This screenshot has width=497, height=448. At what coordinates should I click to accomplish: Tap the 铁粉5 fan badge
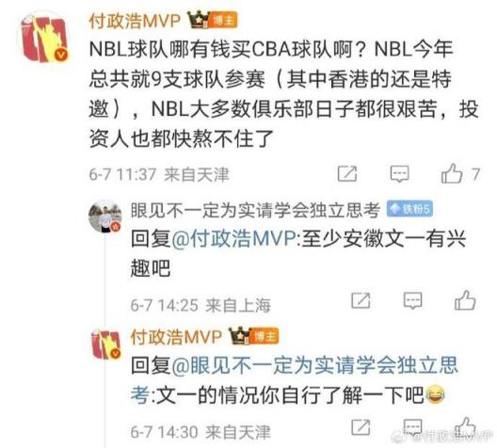coord(409,209)
